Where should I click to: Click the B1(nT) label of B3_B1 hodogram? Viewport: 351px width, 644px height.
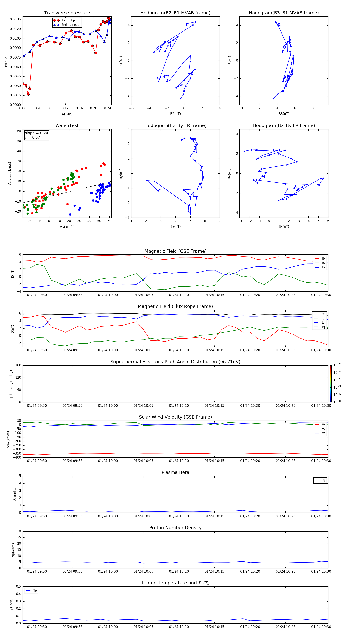tap(229, 61)
